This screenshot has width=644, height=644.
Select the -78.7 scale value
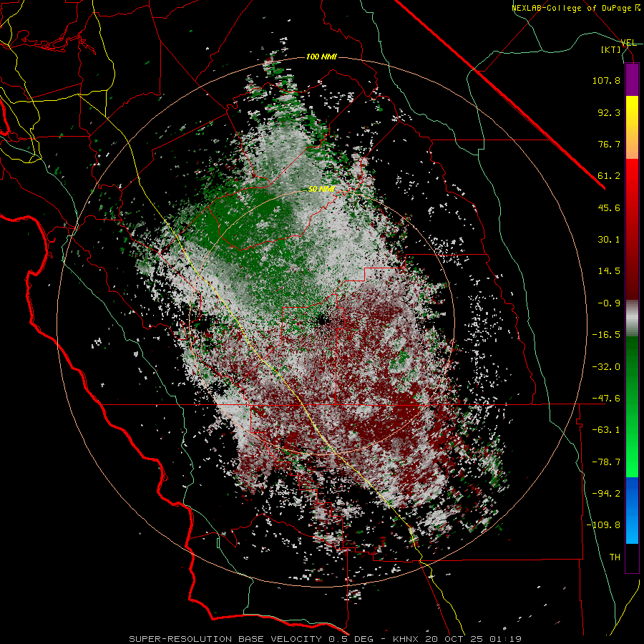coord(606,462)
